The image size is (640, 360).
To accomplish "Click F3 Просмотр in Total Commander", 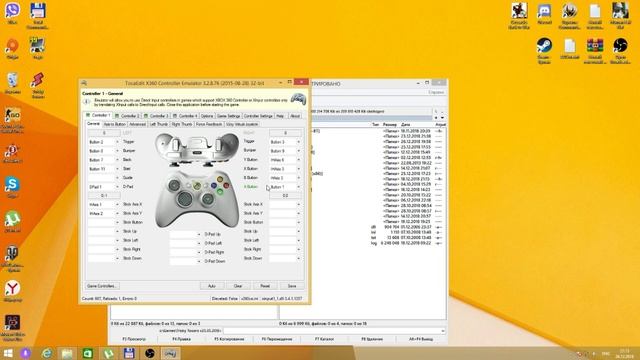I will (134, 339).
